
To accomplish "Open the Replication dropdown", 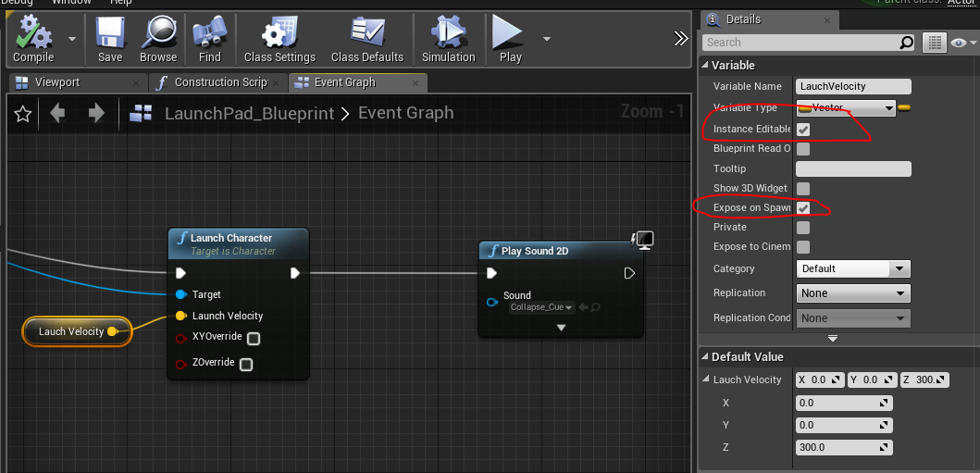I will pyautogui.click(x=853, y=293).
